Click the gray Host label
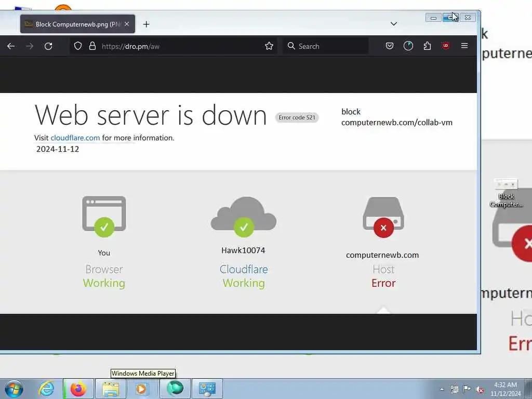The image size is (532, 399). click(x=383, y=270)
